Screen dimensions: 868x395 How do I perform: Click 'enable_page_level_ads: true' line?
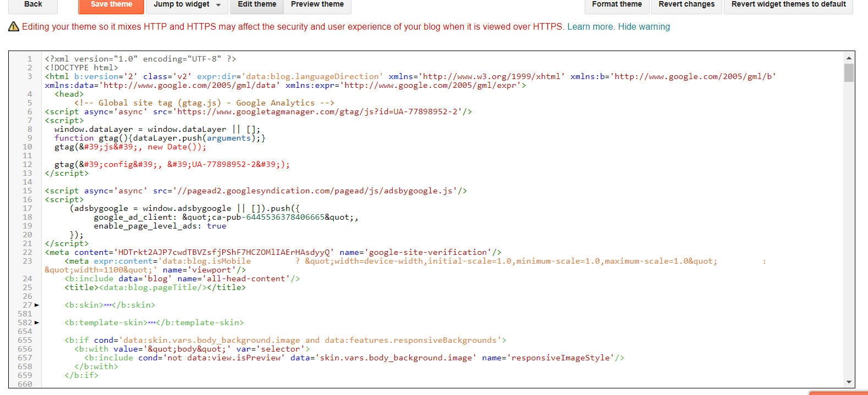pyautogui.click(x=160, y=226)
